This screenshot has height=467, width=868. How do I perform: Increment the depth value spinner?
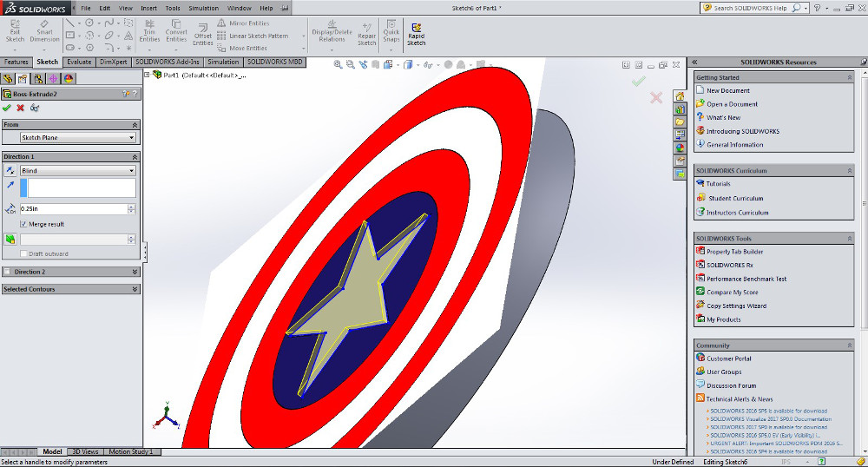pos(131,207)
